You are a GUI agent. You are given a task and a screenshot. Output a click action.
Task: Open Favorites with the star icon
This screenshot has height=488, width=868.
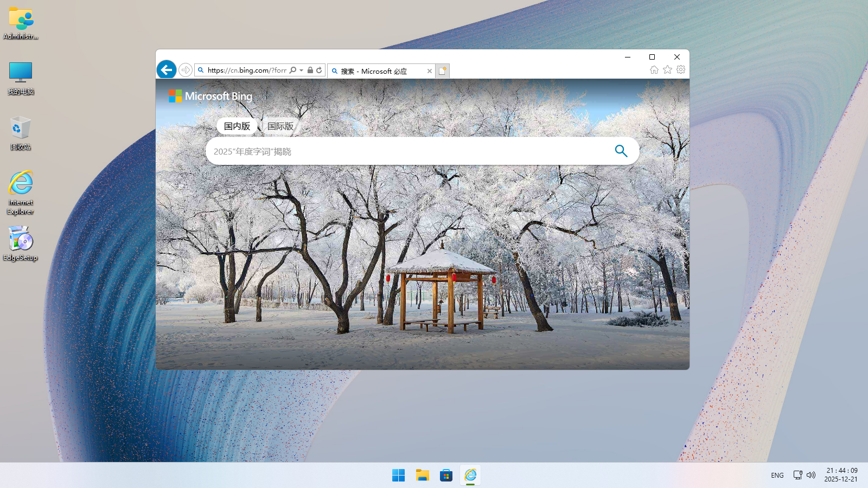tap(667, 69)
